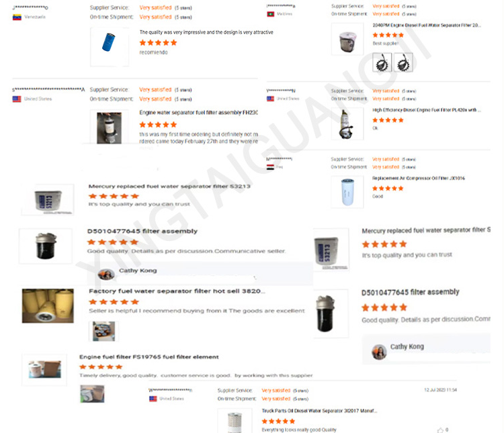The image size is (504, 433).
Task: Click the yellow filters factory photo
Action: (48, 306)
